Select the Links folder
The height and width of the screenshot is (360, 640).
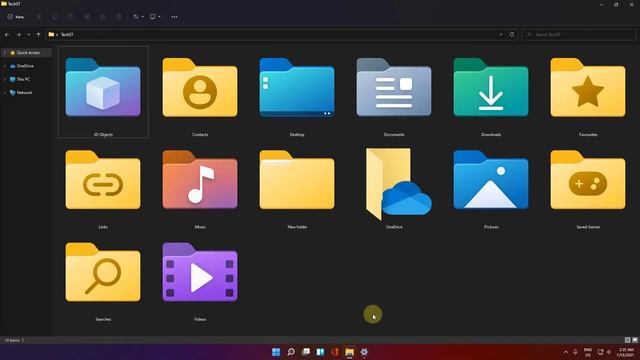pyautogui.click(x=103, y=180)
